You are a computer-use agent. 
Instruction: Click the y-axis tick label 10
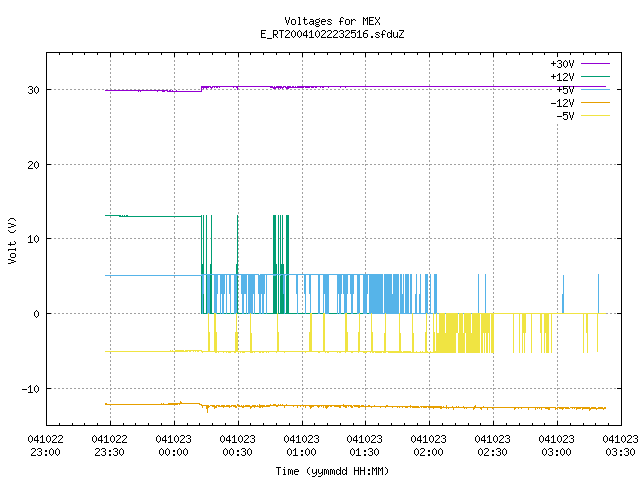point(33,239)
